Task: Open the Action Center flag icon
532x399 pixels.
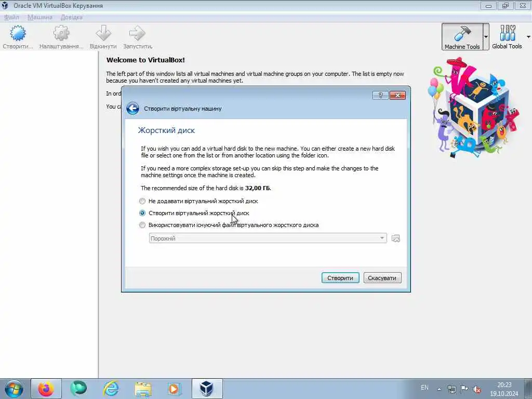Action: (x=464, y=389)
